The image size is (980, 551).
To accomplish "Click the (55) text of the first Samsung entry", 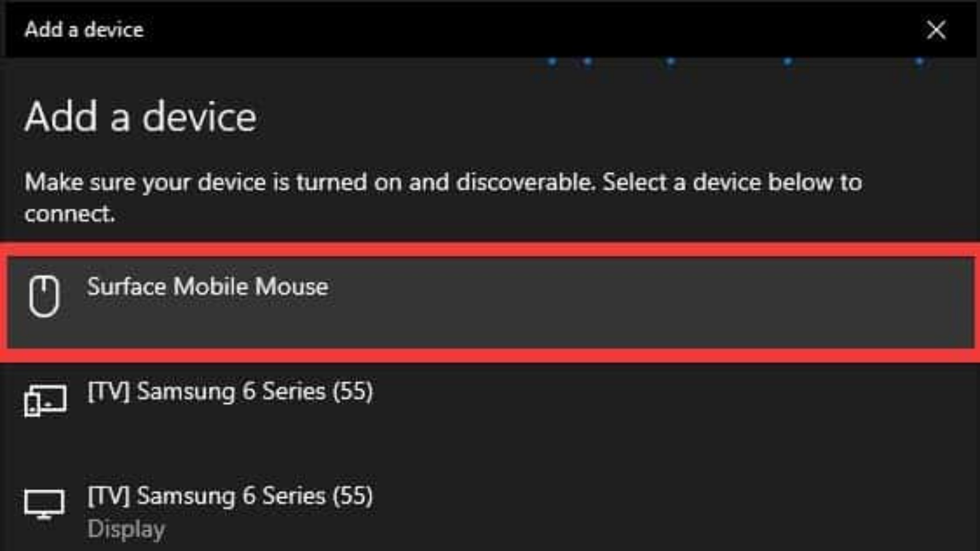I will 353,391.
